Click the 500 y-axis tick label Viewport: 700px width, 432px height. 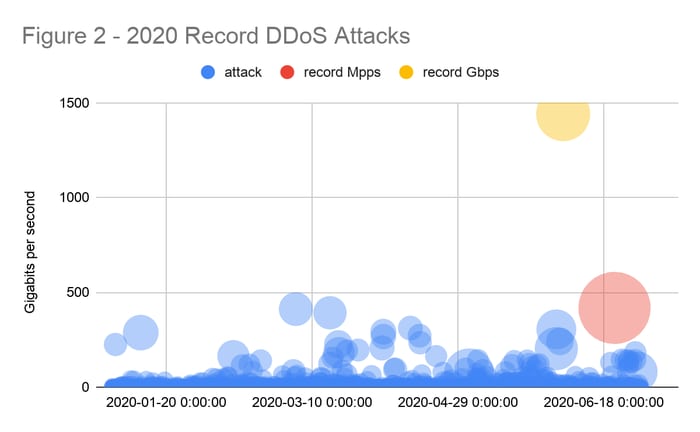click(78, 292)
